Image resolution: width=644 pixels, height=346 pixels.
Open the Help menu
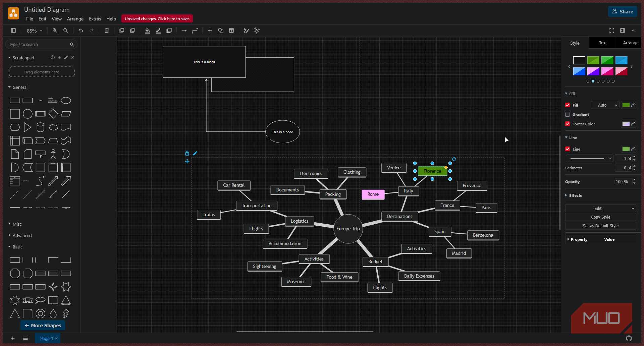[111, 19]
